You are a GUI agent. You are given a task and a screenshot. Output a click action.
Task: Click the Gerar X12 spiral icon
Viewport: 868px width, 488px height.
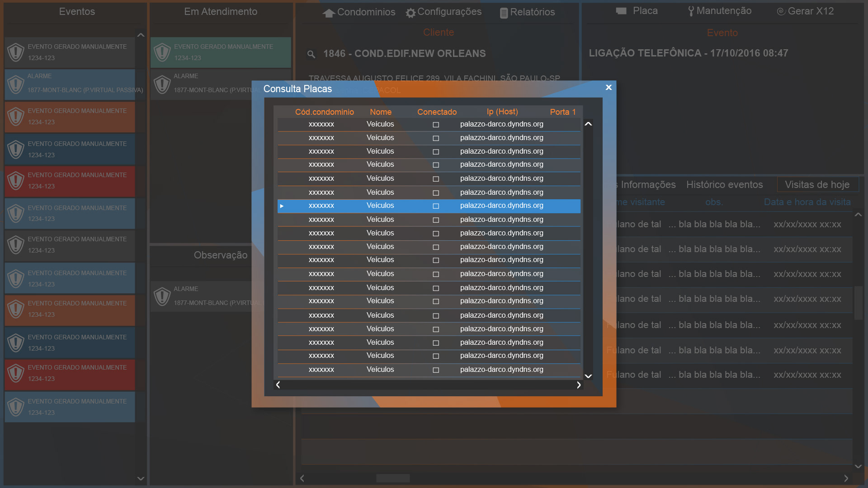(x=781, y=11)
